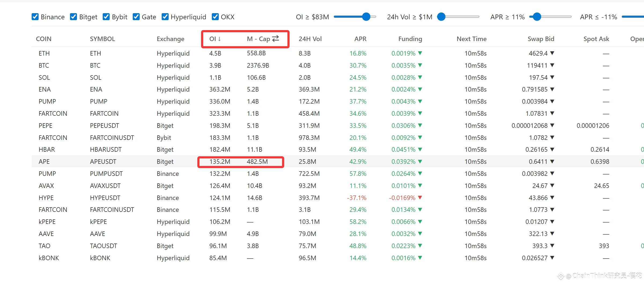
Task: Click funding arrow in PUMPUSDT Binance row
Action: 420,173
